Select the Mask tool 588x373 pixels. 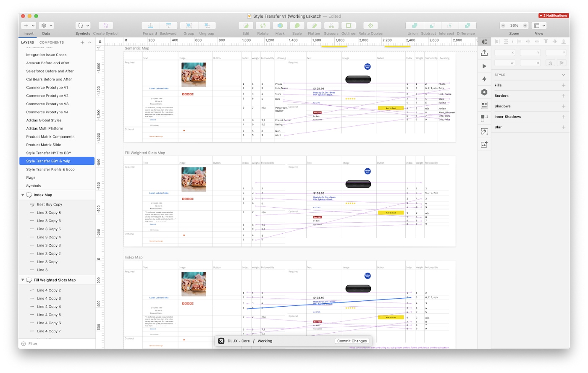(280, 26)
